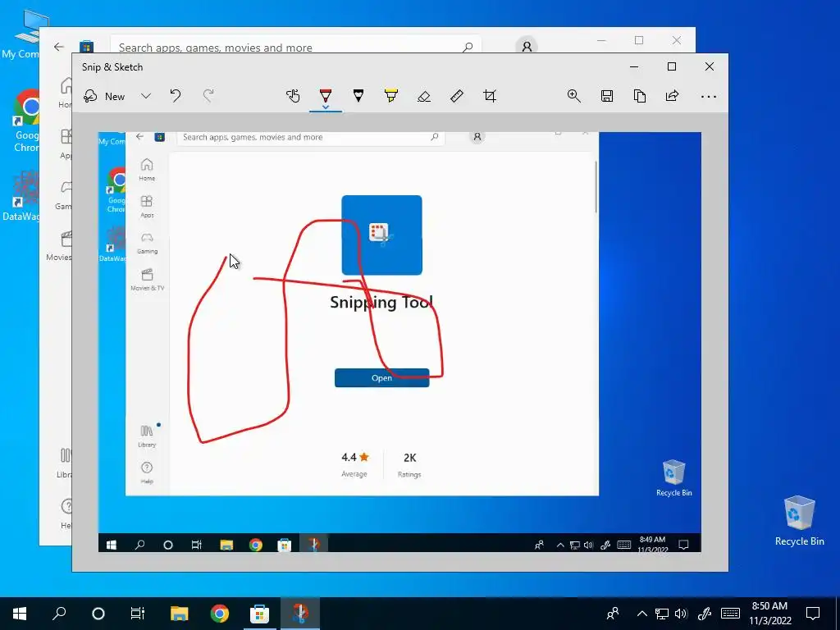840x630 pixels.
Task: Copy the snip to clipboard
Action: (x=640, y=96)
